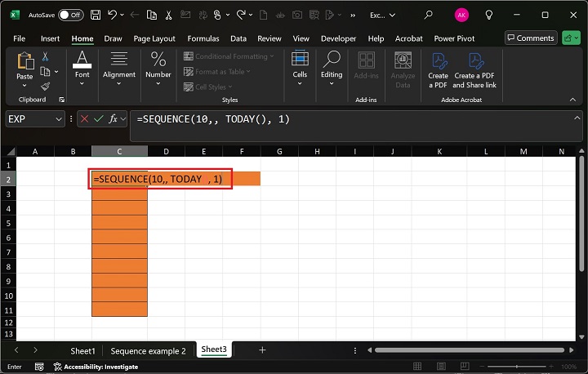Expand the Name Box dropdown arrow

click(59, 119)
